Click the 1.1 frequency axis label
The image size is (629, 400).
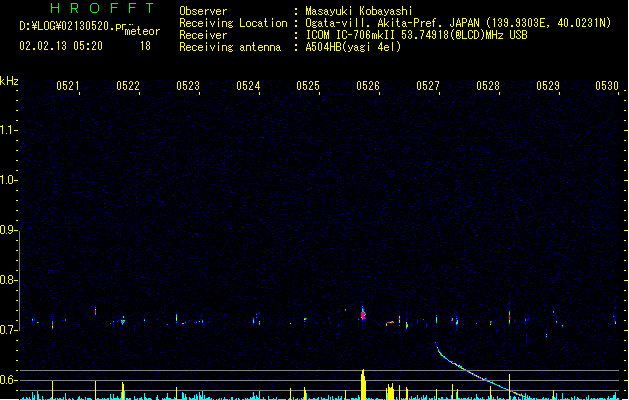point(7,130)
